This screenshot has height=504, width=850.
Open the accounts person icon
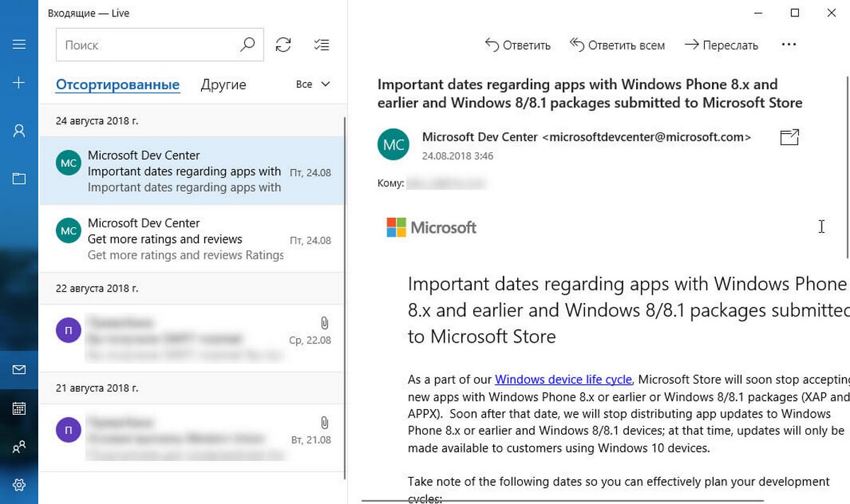click(19, 131)
